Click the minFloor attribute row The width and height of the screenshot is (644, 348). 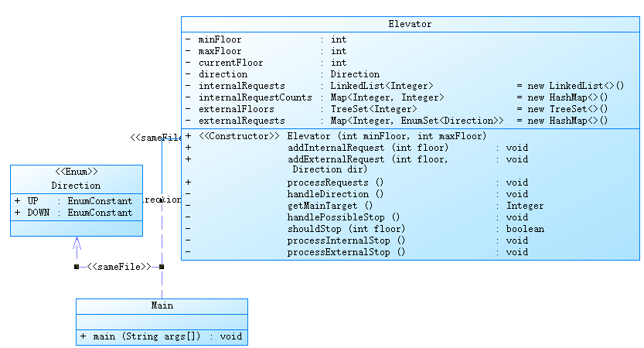tap(266, 39)
